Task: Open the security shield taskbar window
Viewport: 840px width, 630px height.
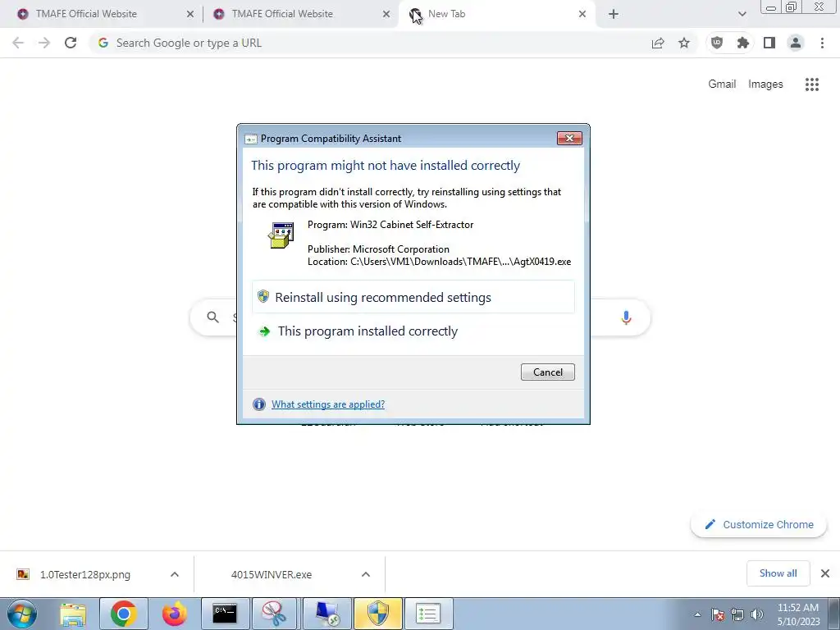Action: [377, 614]
